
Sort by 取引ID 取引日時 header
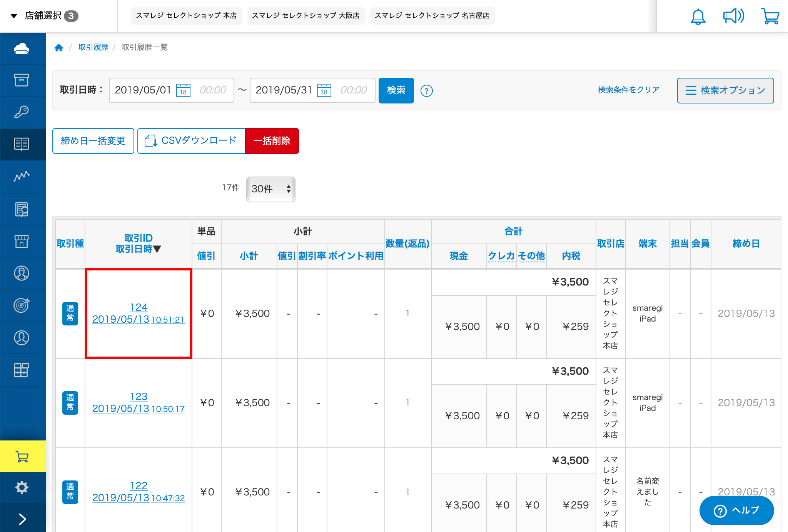pyautogui.click(x=139, y=243)
